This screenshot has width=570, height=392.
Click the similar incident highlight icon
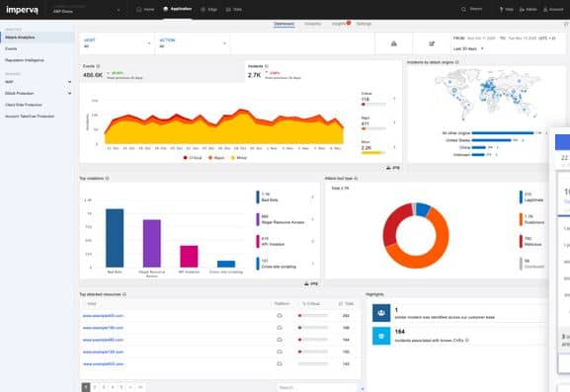click(x=381, y=313)
